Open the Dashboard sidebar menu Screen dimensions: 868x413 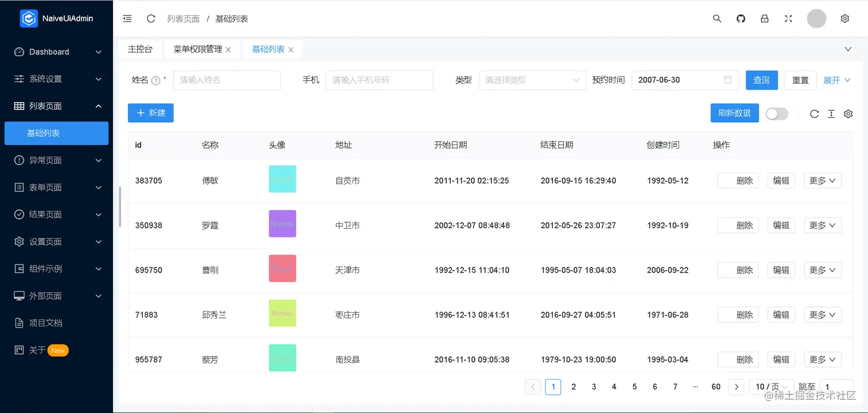[56, 52]
